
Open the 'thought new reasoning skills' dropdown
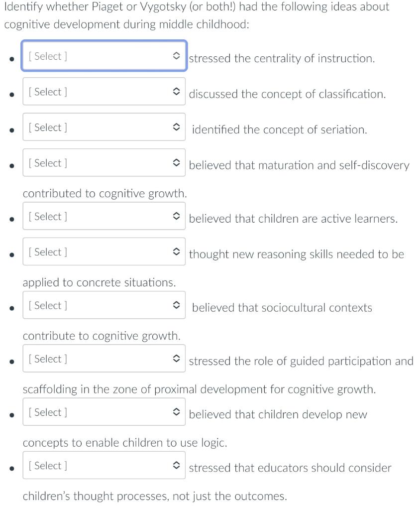pos(104,252)
